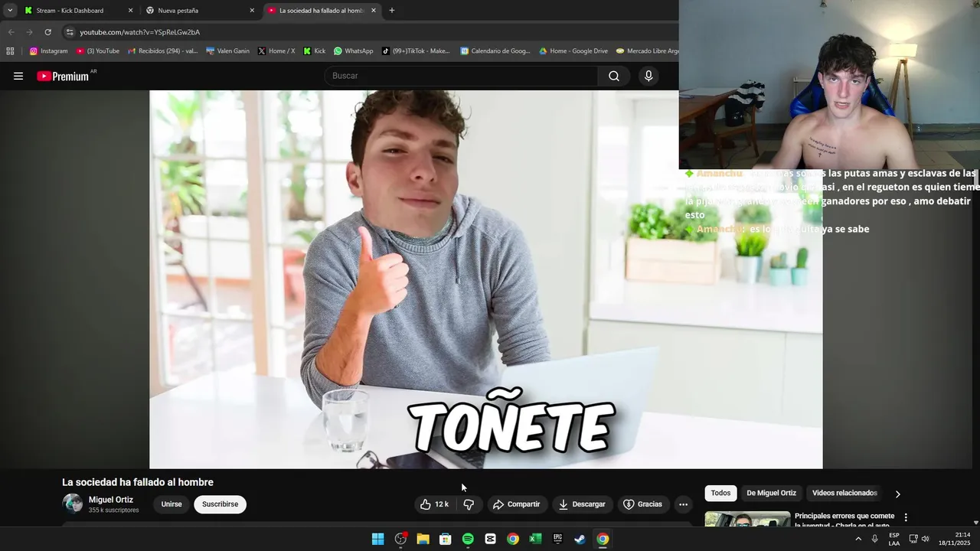Close the Nueva pestaña tab
980x551 pixels.
[x=252, y=11]
